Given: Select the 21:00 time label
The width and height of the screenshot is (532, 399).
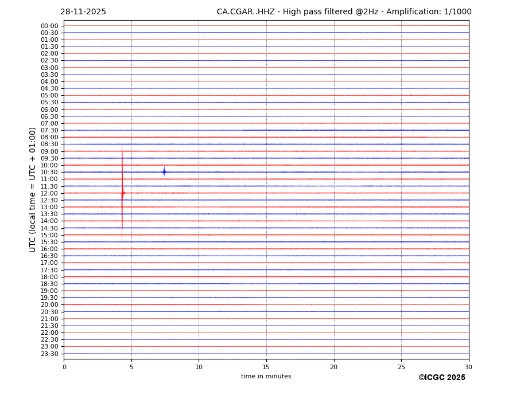Looking at the screenshot, I should point(49,319).
